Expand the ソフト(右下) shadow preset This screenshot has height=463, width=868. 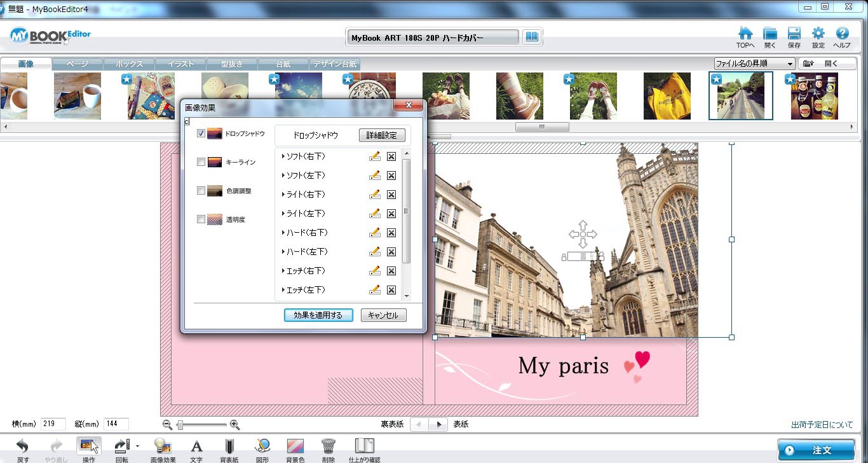click(x=283, y=156)
